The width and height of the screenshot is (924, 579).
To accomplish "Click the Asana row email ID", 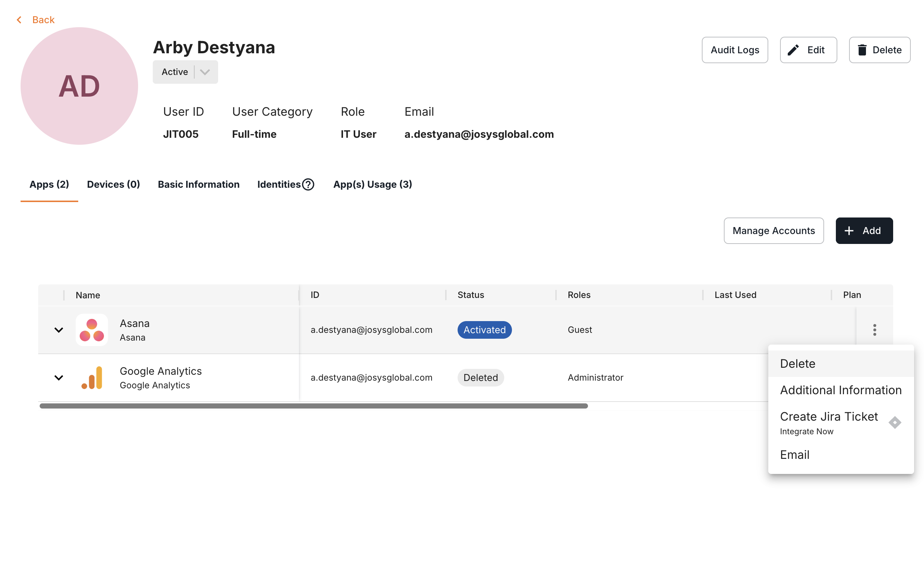I will 371,330.
